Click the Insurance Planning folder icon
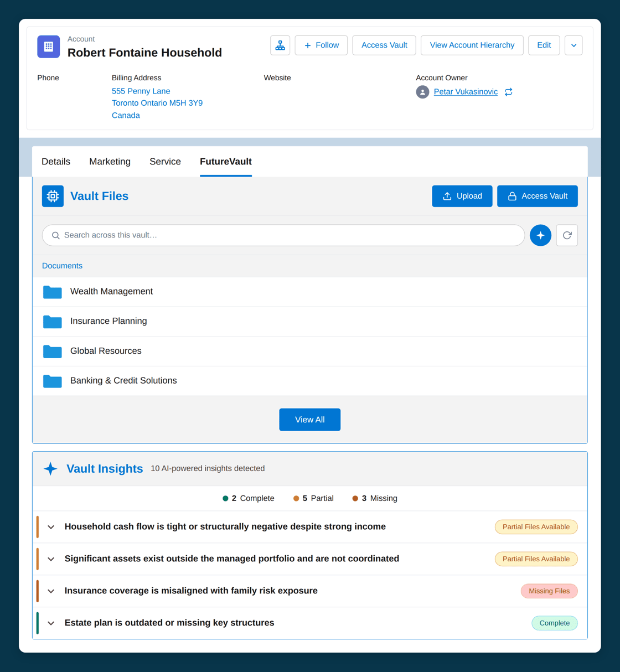 click(x=53, y=321)
